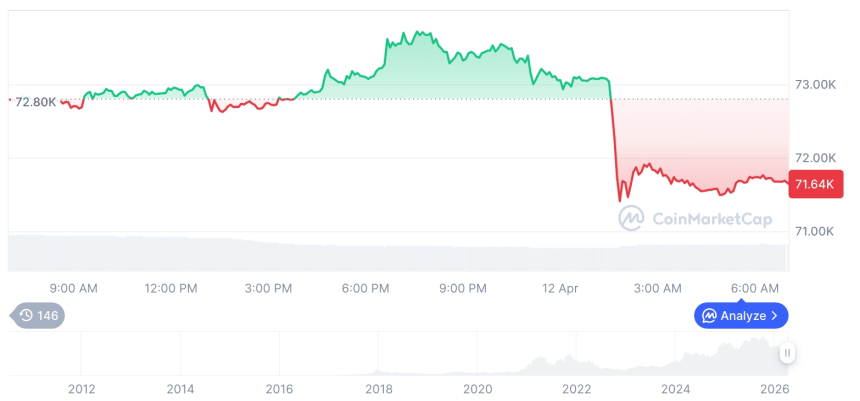Viewport: 860px width, 401px height.
Task: Select the 2018 year on range timeline
Action: click(378, 388)
